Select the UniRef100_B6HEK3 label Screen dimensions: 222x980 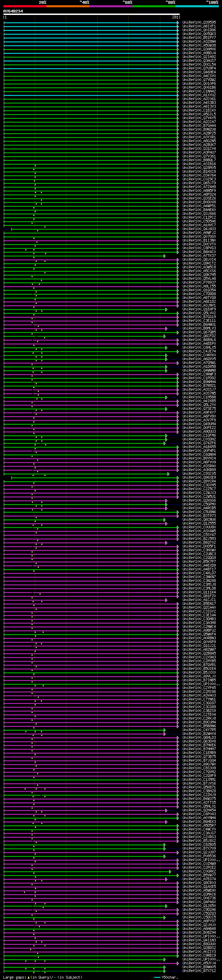tap(199, 821)
